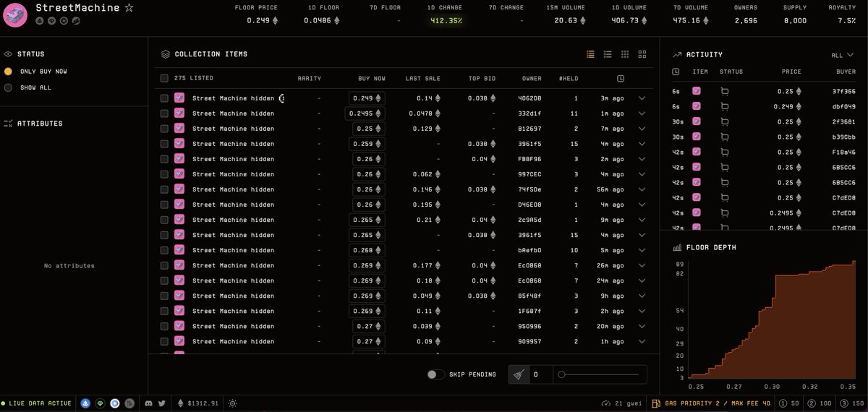Viewport: 868px width, 412px height.
Task: Switch to the detailed list view icon
Action: (608, 54)
